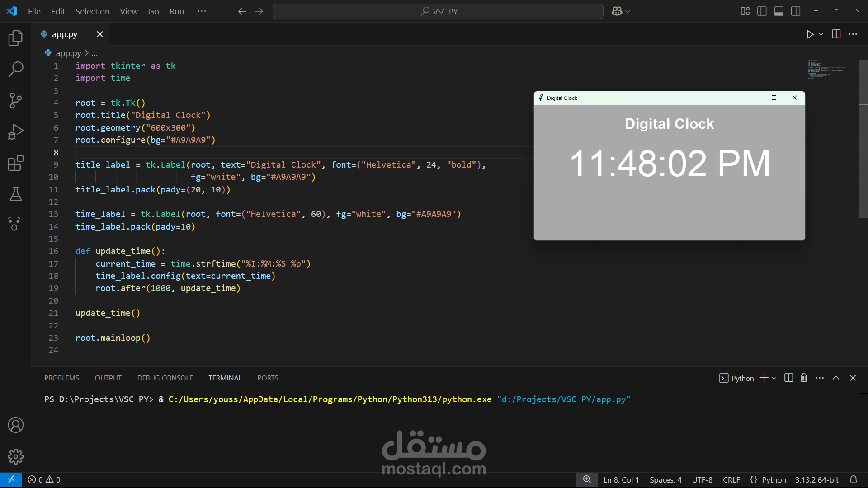Open the Explorer view in activity bar
868x488 pixels.
click(15, 38)
